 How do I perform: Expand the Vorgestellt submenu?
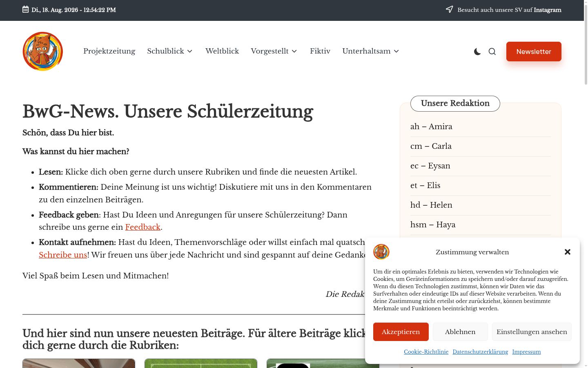click(x=294, y=52)
